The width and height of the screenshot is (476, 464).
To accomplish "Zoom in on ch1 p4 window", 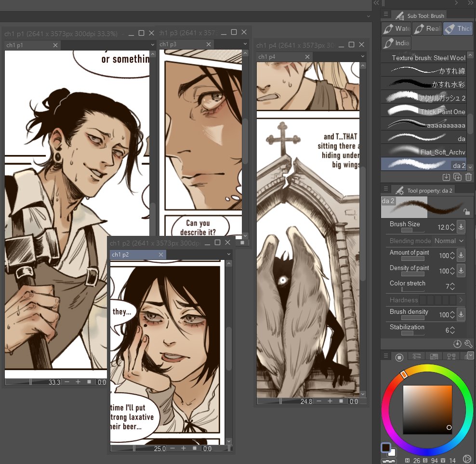I will pyautogui.click(x=330, y=401).
